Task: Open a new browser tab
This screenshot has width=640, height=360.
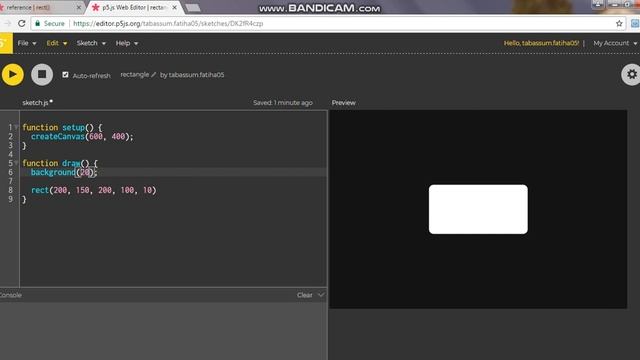Action: 193,8
